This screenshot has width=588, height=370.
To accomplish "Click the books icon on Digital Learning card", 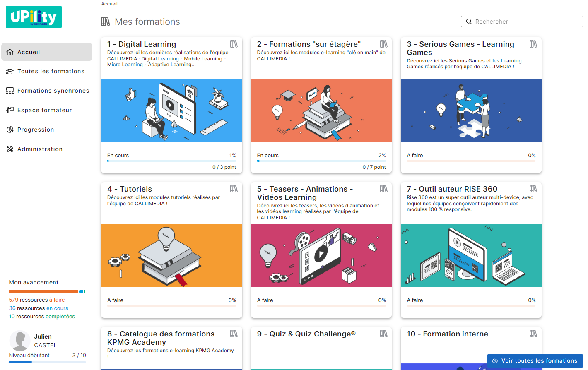I will [x=234, y=44].
